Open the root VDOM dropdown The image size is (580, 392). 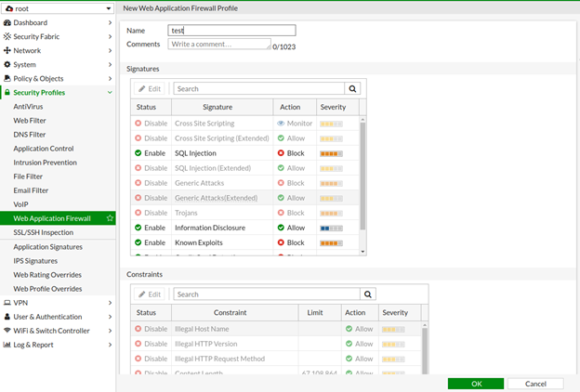[x=59, y=7]
